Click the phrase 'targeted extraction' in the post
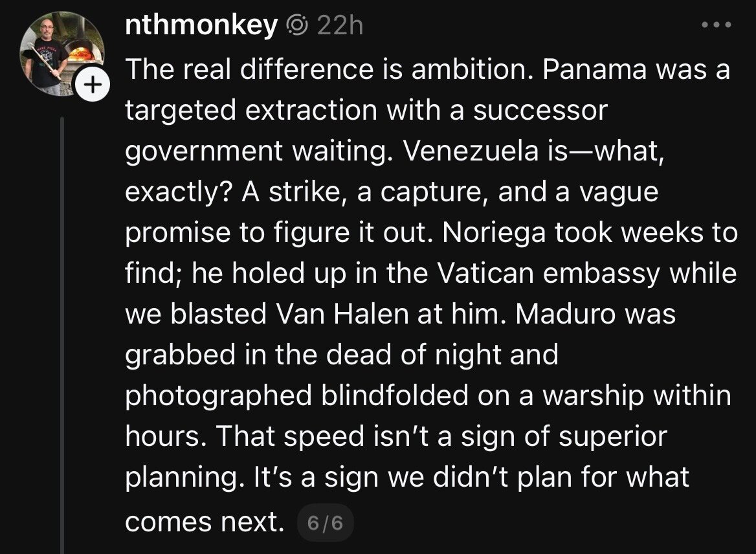 [250, 111]
